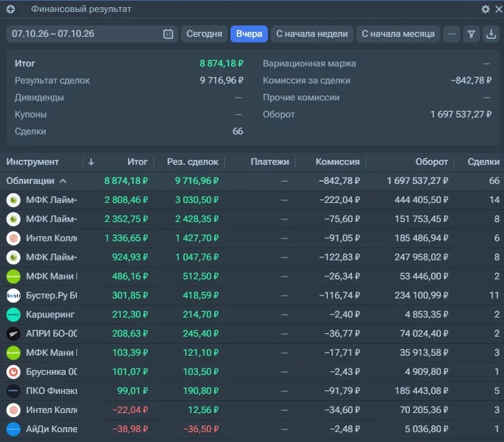504x442 pixels.
Task: Download report via export icon
Action: point(491,34)
